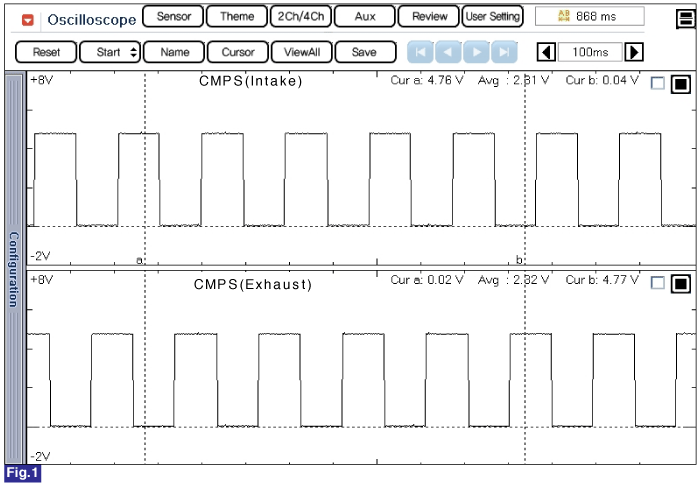Click cursor b marker in Intake graph
700x485 pixels.
(x=519, y=259)
